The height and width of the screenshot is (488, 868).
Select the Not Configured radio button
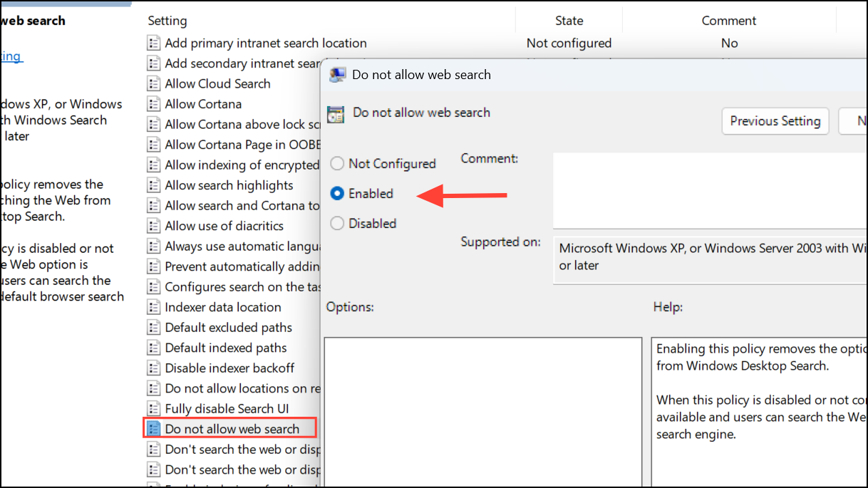pyautogui.click(x=337, y=164)
